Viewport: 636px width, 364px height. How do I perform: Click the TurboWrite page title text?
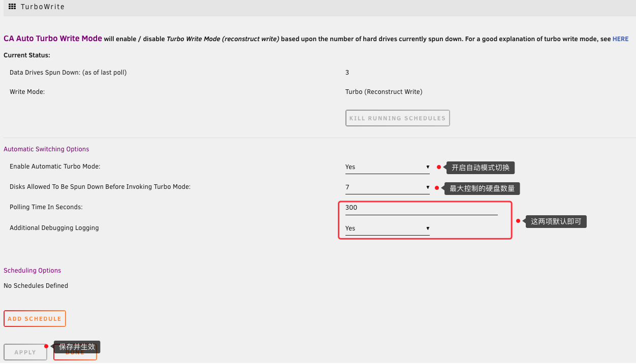[x=43, y=7]
